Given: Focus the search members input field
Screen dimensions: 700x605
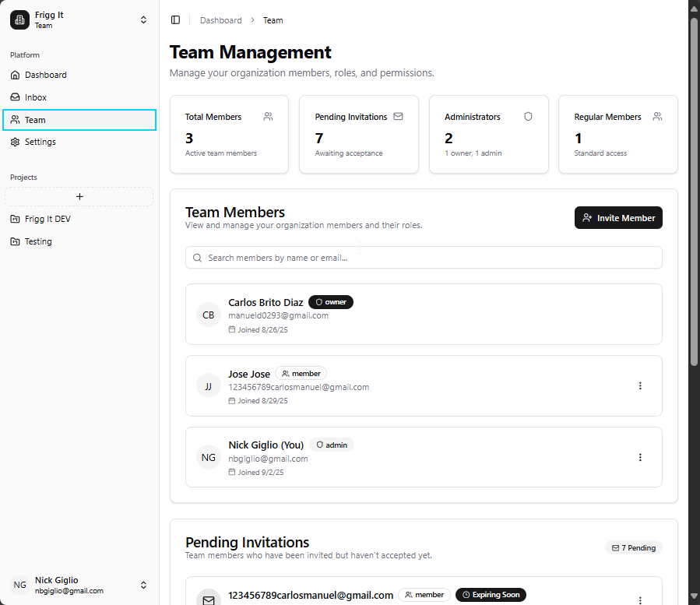Looking at the screenshot, I should pyautogui.click(x=424, y=258).
